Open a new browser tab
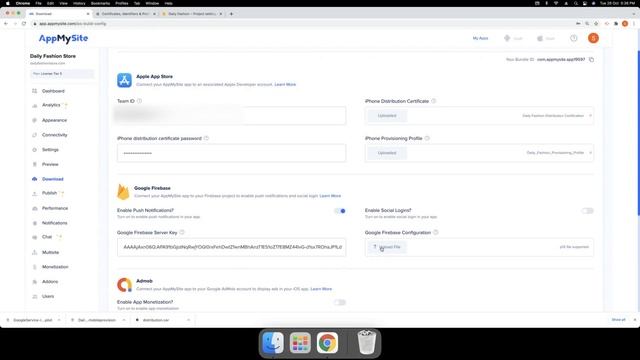The width and height of the screenshot is (640, 360). click(231, 14)
